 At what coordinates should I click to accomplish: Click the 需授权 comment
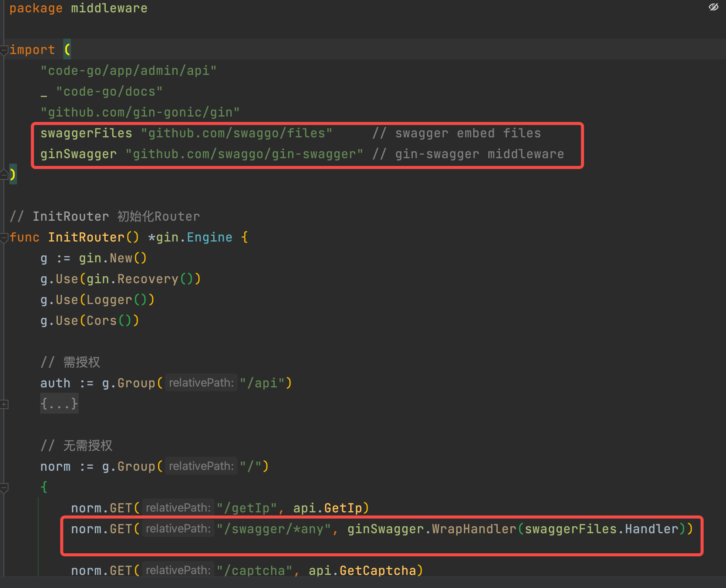(x=70, y=362)
